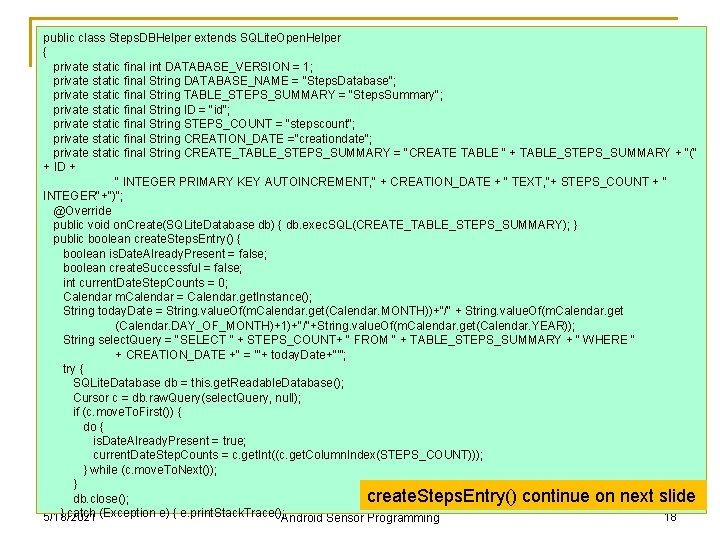The height and width of the screenshot is (540, 720).
Task: Click the footer date 5/18/2021
Action: click(69, 517)
